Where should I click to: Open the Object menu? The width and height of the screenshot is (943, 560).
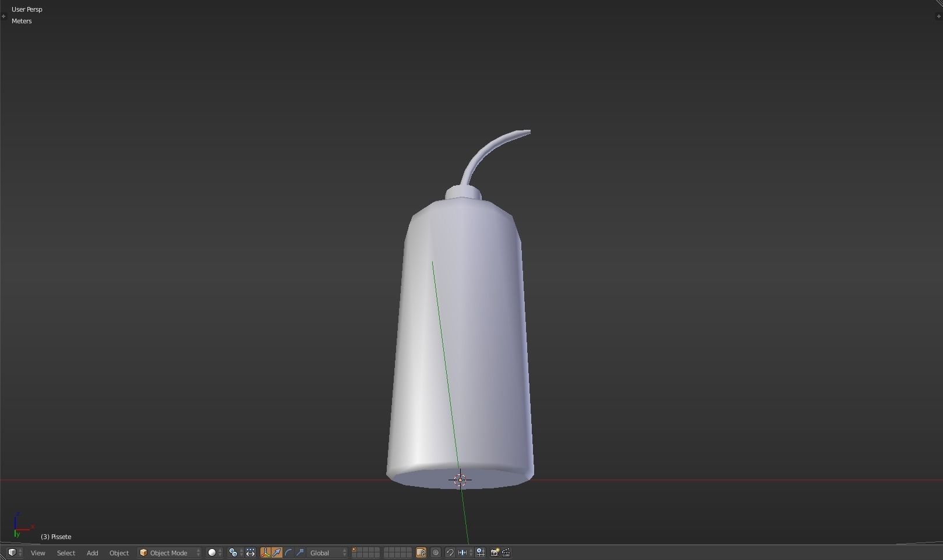(x=119, y=552)
